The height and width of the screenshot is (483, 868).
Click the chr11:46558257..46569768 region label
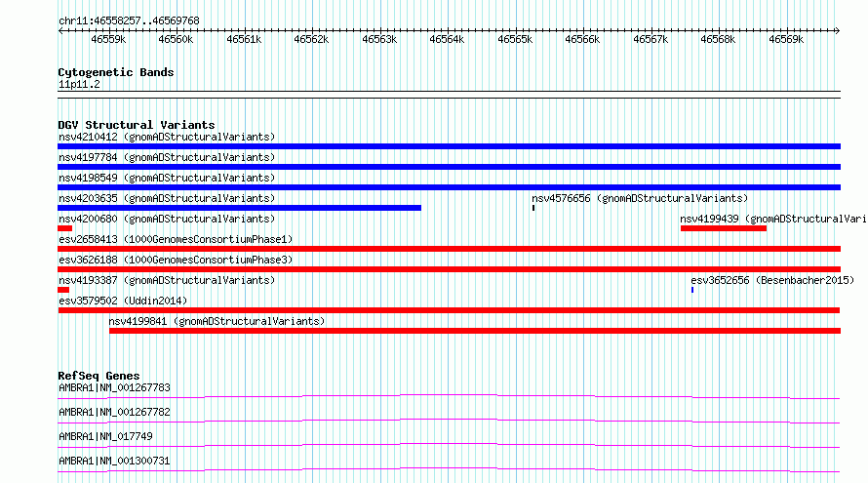tap(129, 20)
